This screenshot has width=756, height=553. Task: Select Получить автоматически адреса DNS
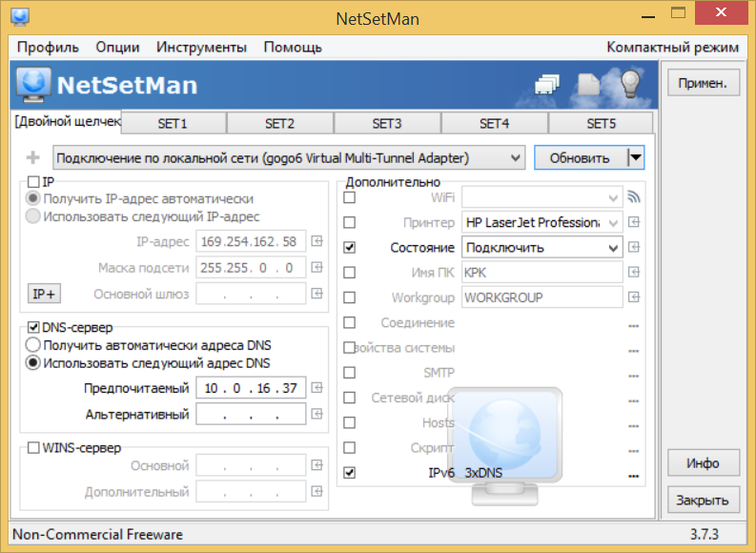point(32,345)
